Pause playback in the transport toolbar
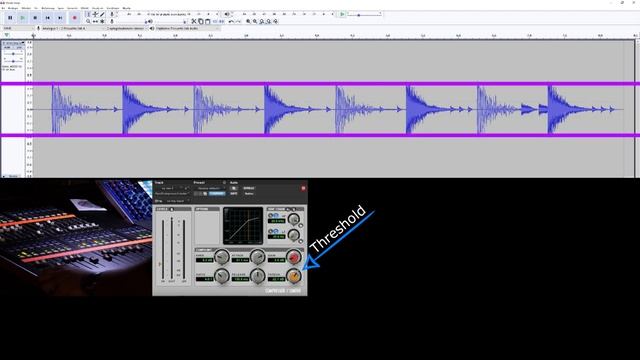 tap(10, 18)
